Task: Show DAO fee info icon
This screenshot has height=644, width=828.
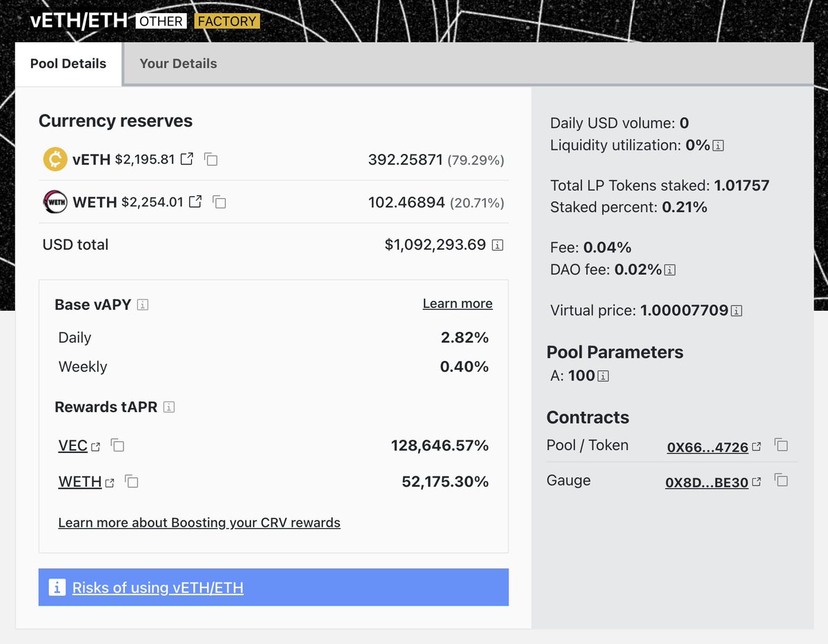Action: (669, 270)
